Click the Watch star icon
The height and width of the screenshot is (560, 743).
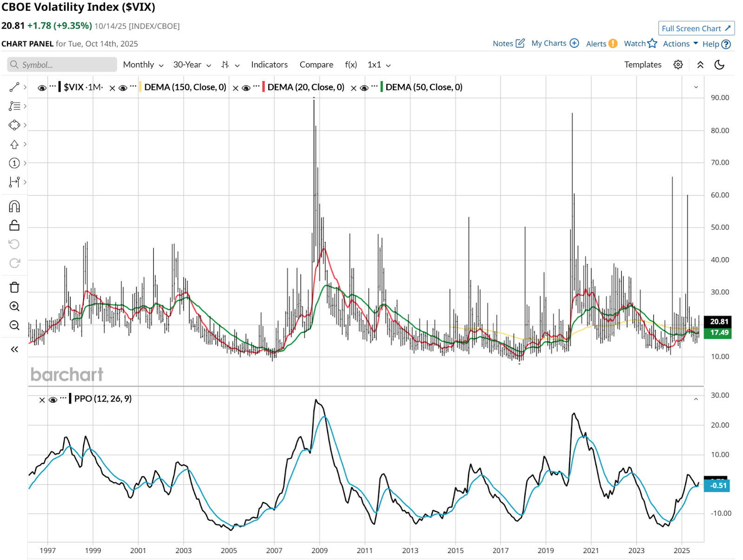coord(652,43)
